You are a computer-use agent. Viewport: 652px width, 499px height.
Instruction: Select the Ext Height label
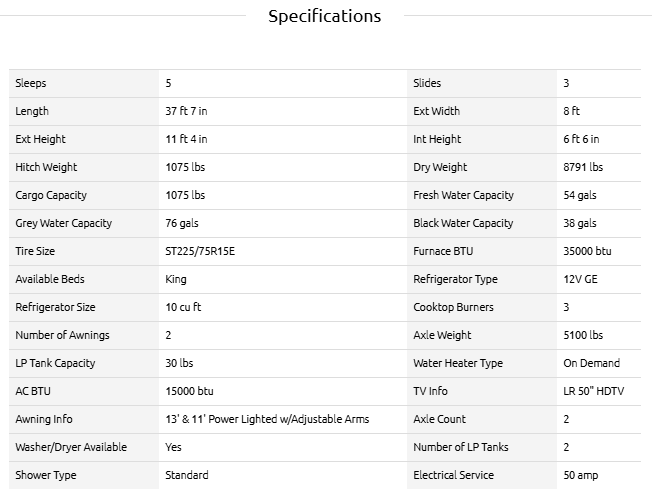coord(40,139)
